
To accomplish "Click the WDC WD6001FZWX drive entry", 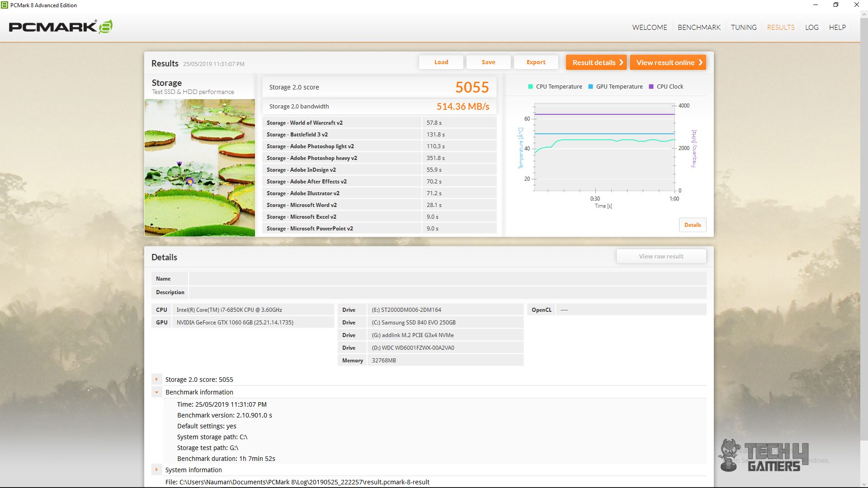I will [x=445, y=348].
